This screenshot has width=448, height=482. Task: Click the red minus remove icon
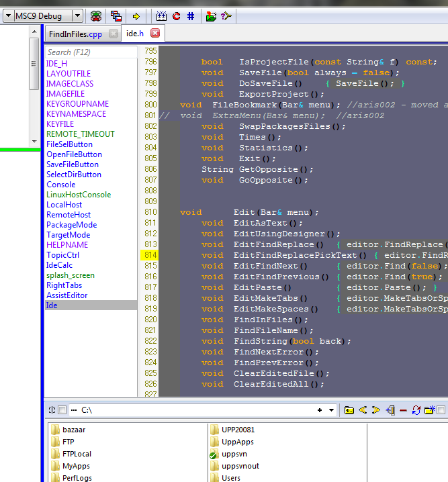point(403,409)
